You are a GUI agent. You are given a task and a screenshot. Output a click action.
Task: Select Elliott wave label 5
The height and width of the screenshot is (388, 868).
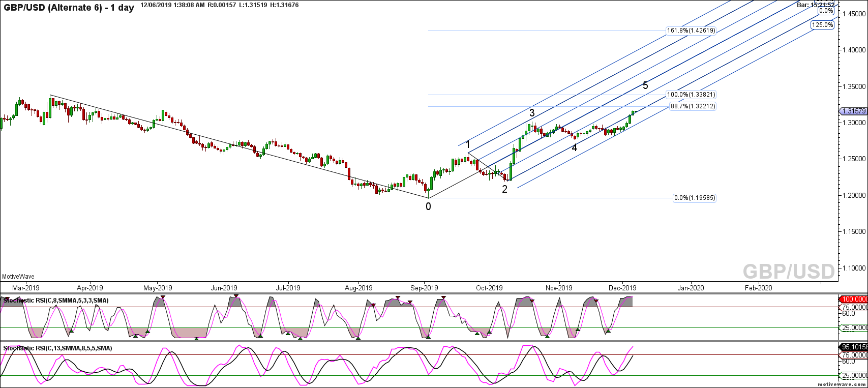pos(645,85)
